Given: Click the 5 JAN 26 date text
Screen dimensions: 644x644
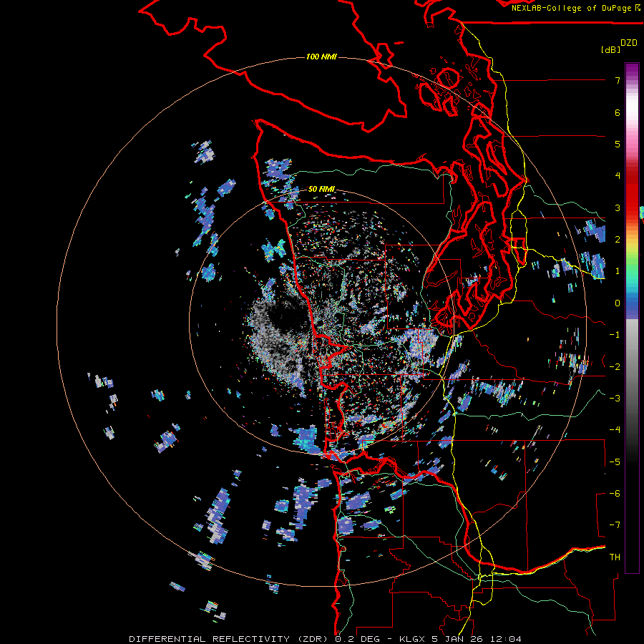Looking at the screenshot, I should pyautogui.click(x=457, y=639).
